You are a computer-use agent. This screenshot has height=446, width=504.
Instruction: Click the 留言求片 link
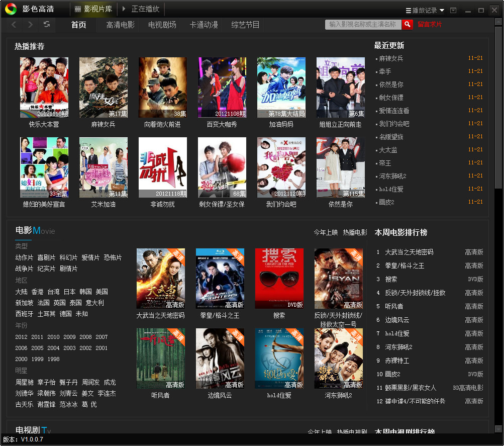point(430,25)
